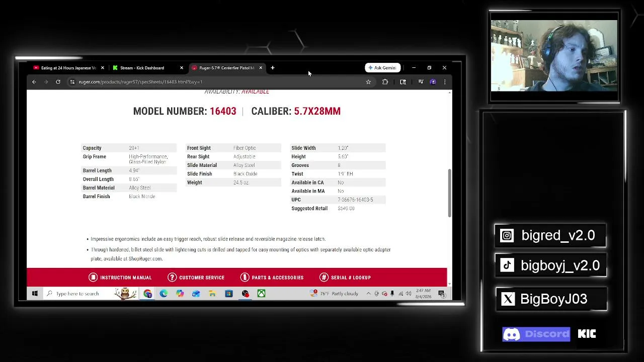Click the caliber value 5.7X28MM
The height and width of the screenshot is (362, 644).
(x=317, y=111)
